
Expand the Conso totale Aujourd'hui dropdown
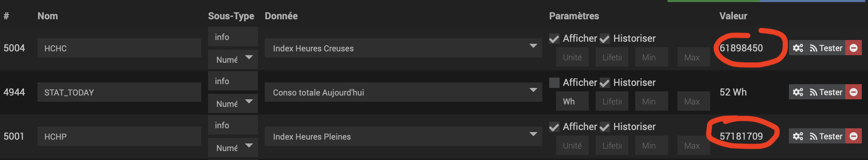(x=403, y=92)
